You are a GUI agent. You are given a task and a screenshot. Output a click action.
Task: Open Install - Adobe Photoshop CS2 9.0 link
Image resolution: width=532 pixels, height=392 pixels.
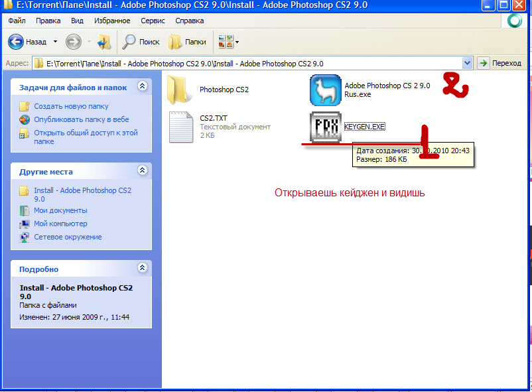(82, 194)
